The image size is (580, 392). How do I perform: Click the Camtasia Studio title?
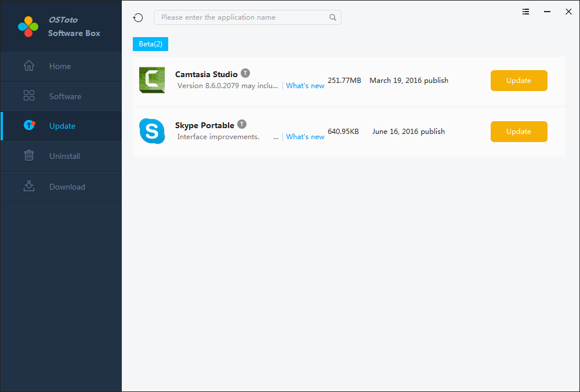[x=206, y=74]
